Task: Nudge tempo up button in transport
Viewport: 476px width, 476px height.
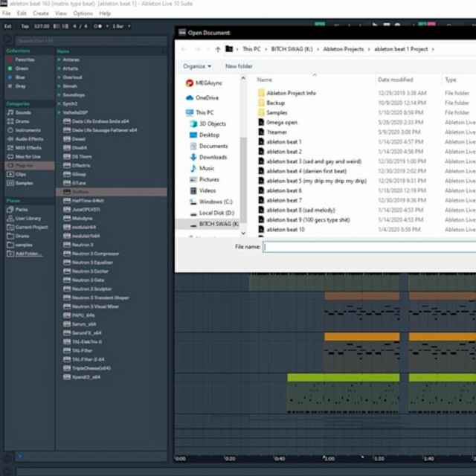Action: 65,27
